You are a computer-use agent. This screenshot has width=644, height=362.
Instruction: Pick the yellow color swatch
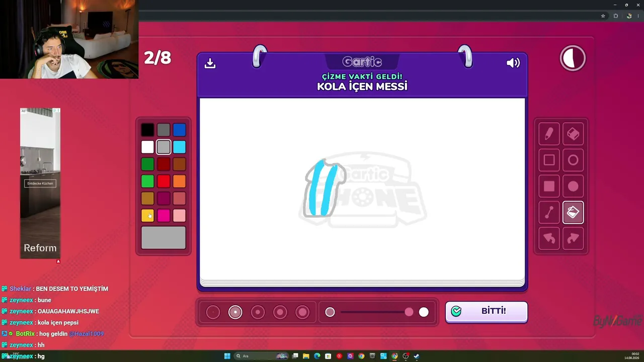[147, 216]
